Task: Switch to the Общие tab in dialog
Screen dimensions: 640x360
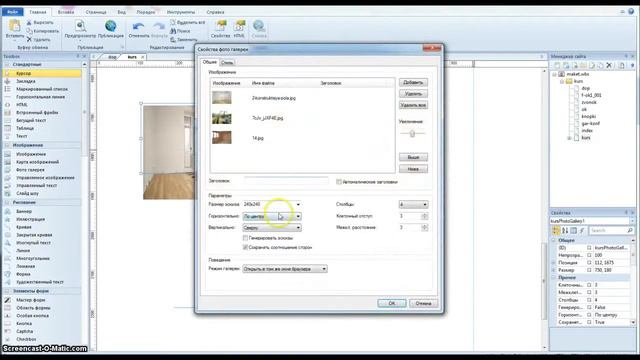Action: [210, 62]
